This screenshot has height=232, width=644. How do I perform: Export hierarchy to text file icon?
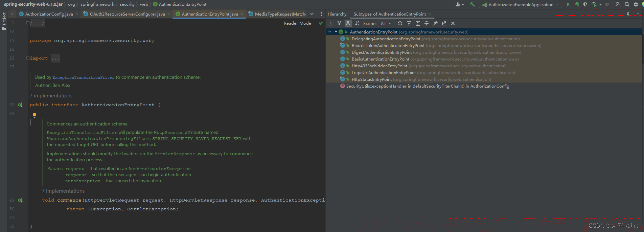click(444, 23)
